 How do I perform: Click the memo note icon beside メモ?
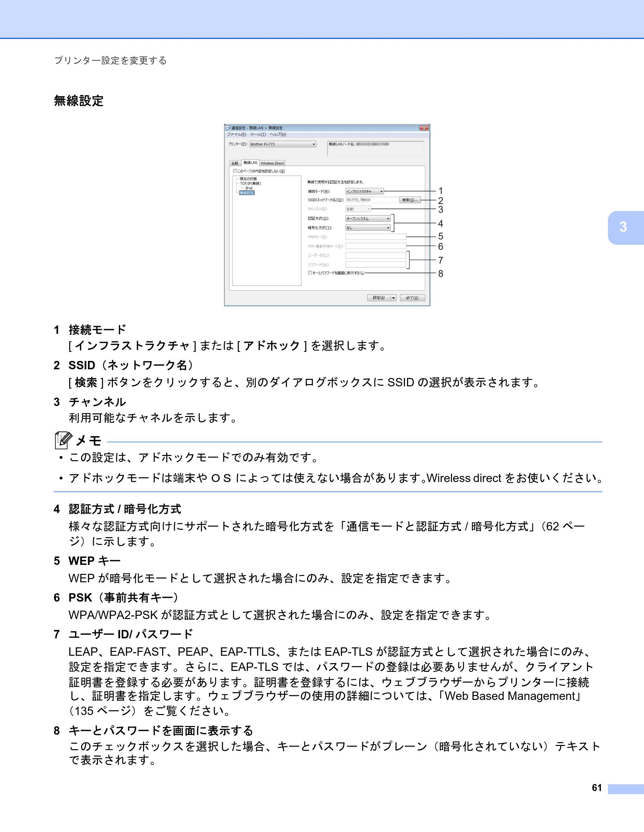pyautogui.click(x=63, y=440)
